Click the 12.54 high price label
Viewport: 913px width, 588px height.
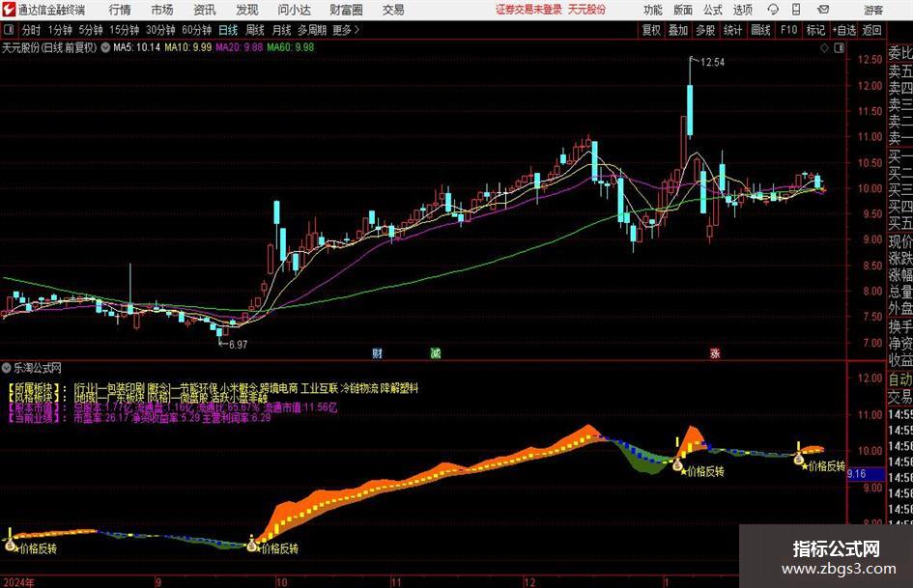[x=712, y=63]
